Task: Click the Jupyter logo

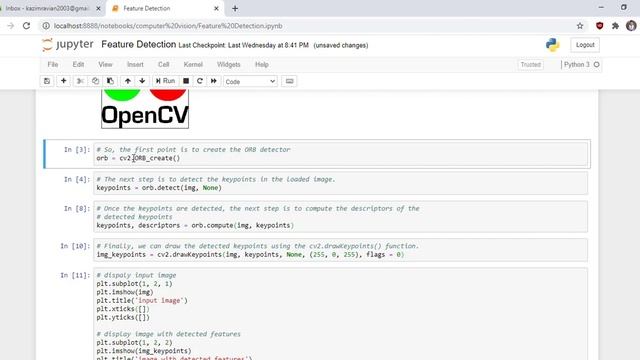Action: [x=68, y=44]
